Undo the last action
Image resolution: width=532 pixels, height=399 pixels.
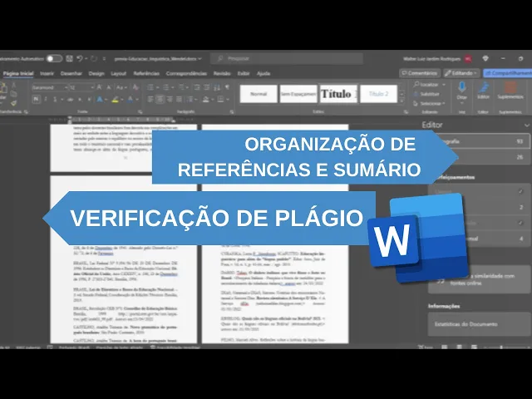point(80,58)
